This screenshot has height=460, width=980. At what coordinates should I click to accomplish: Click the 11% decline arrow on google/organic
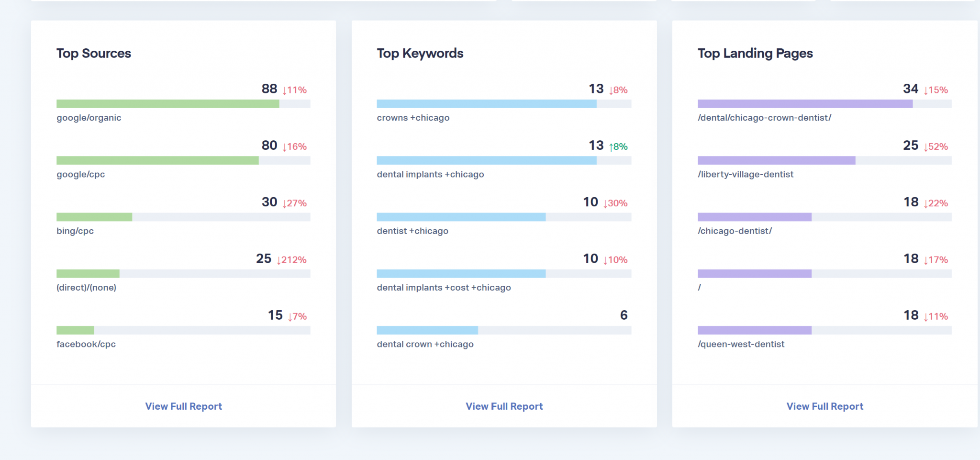point(294,89)
